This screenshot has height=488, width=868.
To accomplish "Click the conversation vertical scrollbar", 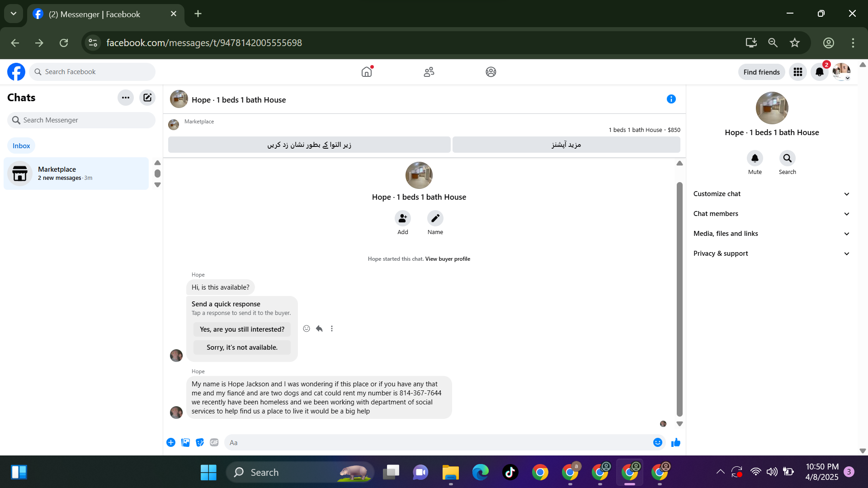I will (x=679, y=298).
